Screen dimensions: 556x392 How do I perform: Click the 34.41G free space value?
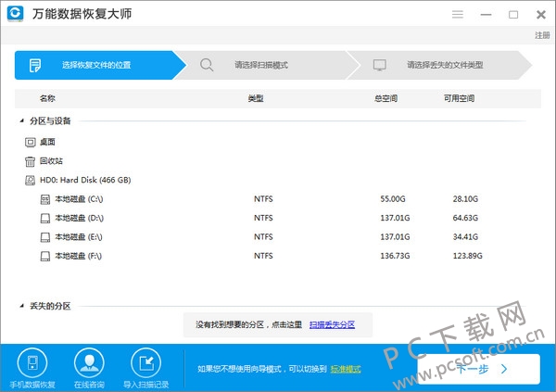click(x=465, y=237)
